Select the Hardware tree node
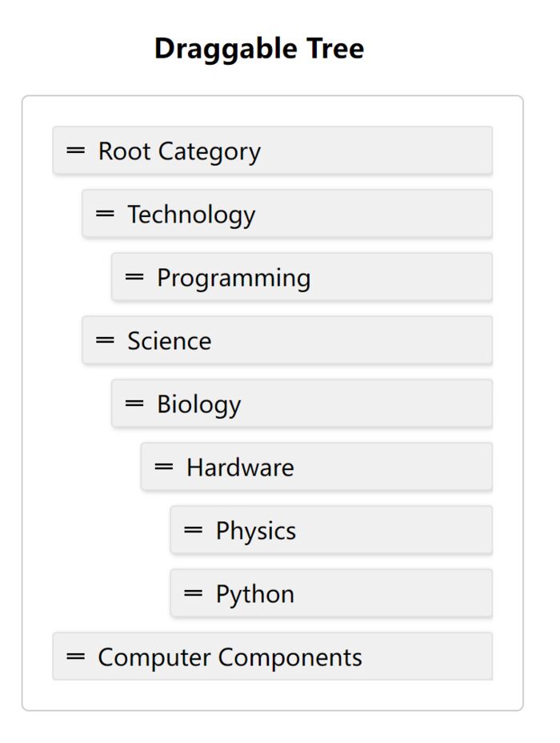The height and width of the screenshot is (743, 560). point(240,468)
